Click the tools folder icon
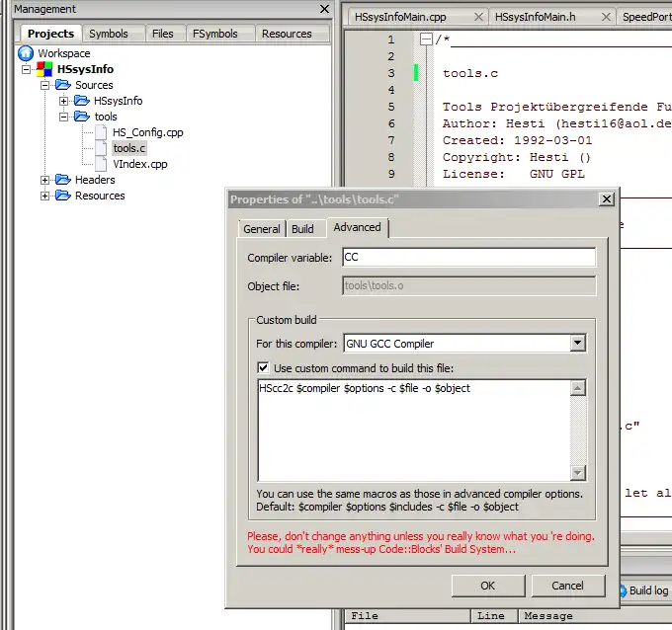Viewport: 672px width, 630px height. coord(81,117)
